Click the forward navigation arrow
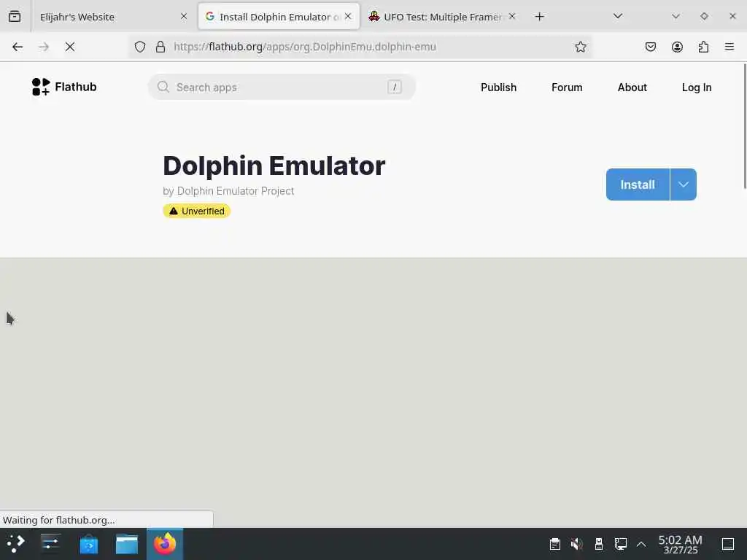The image size is (747, 560). click(44, 47)
